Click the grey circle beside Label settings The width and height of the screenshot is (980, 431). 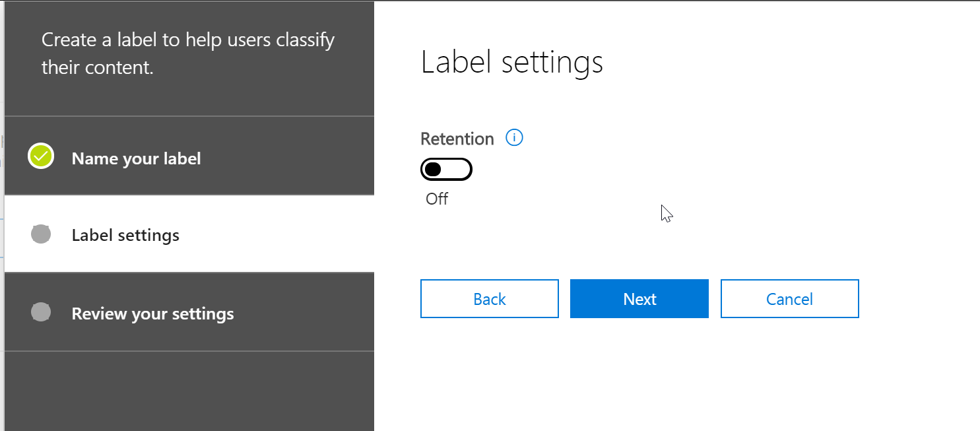[41, 234]
